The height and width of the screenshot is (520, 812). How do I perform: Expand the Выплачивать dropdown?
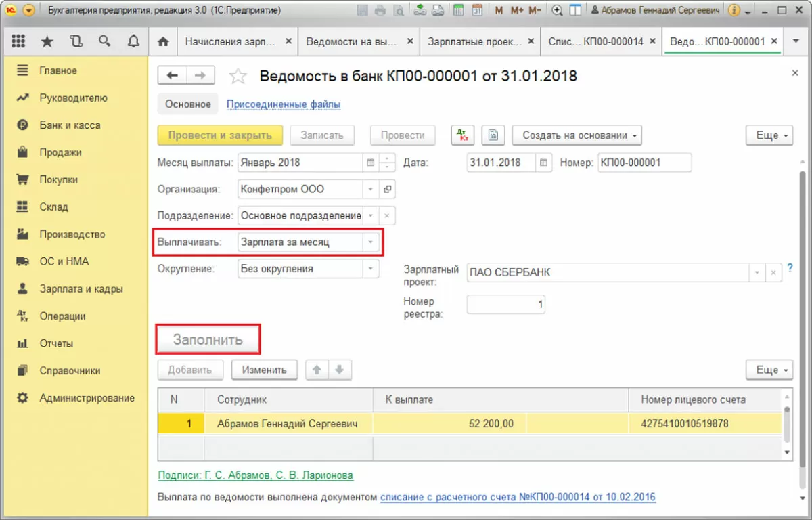pos(371,242)
